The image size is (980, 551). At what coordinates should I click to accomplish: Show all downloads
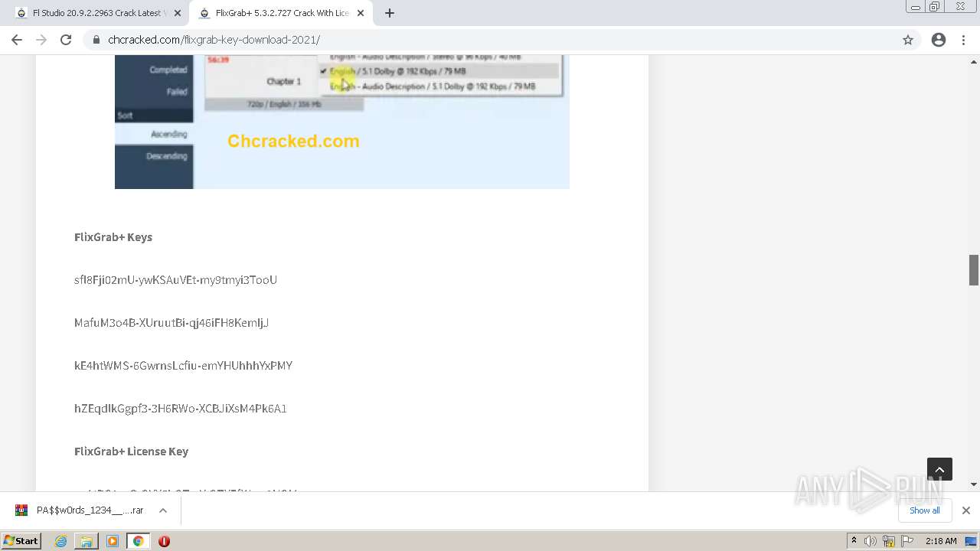[924, 510]
